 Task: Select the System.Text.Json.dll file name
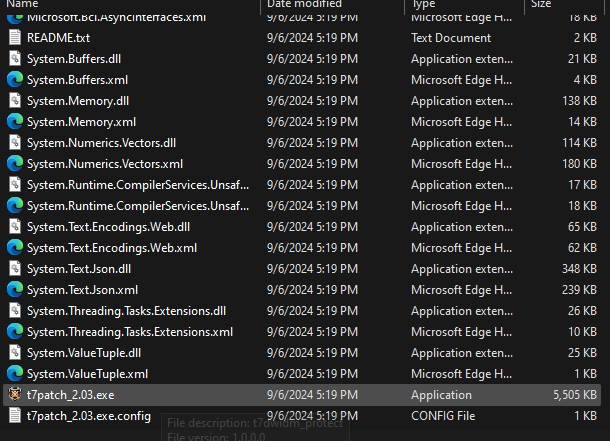[x=79, y=268]
